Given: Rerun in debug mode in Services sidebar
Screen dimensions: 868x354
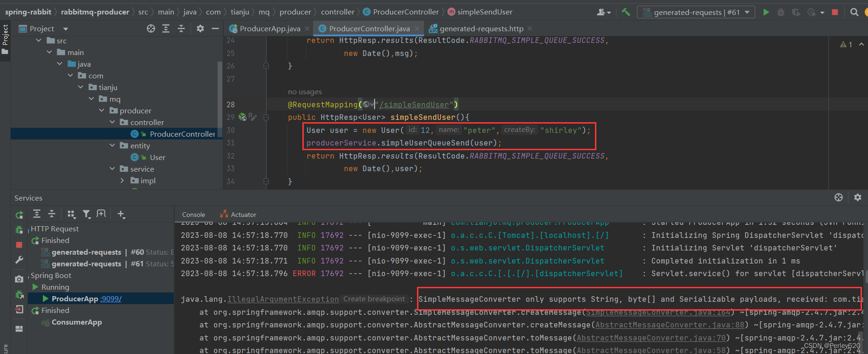Looking at the screenshot, I should [19, 229].
